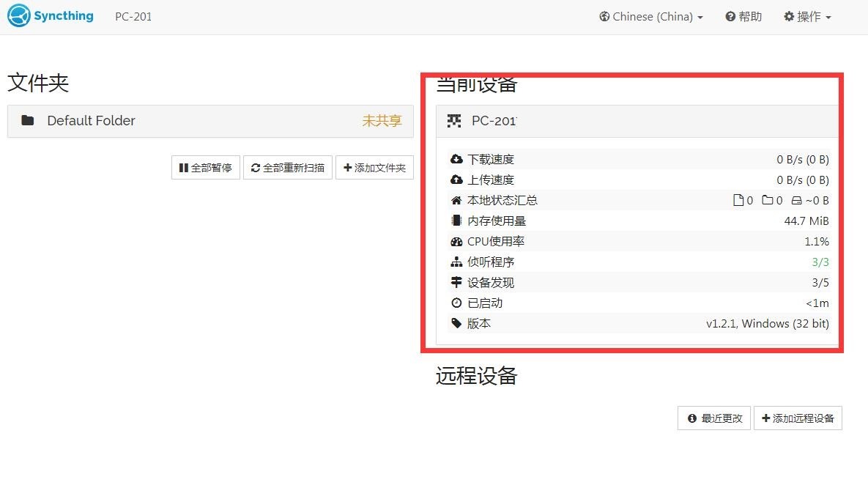The width and height of the screenshot is (868, 477).
Task: Click the upload speed cloud icon
Action: tap(456, 180)
